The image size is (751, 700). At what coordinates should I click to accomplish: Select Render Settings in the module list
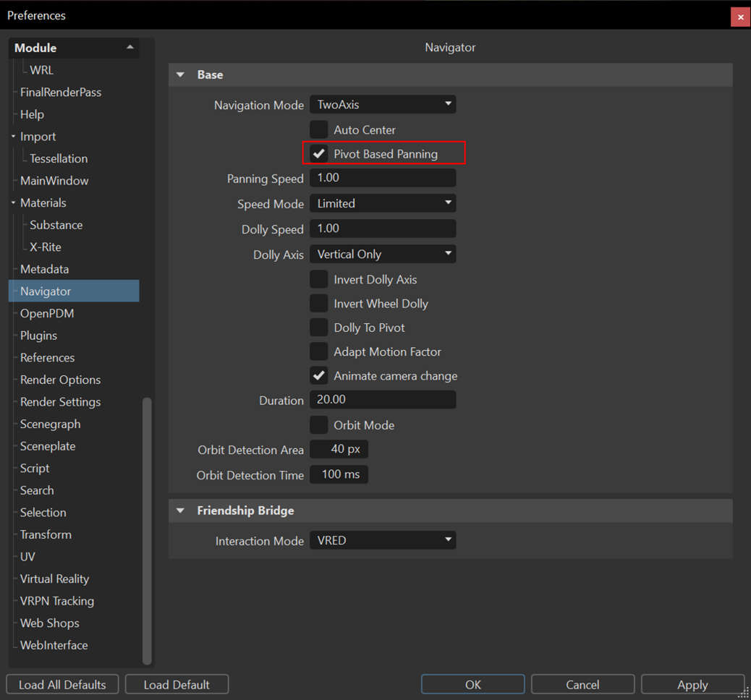60,401
